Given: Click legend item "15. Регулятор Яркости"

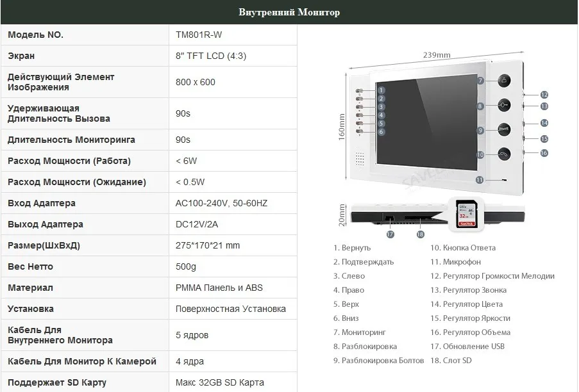Looking at the screenshot, I should click(471, 318).
